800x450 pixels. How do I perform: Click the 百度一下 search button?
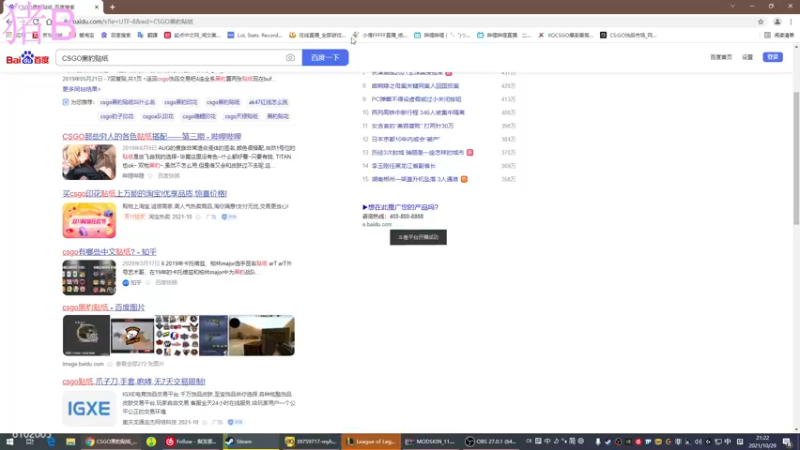325,58
